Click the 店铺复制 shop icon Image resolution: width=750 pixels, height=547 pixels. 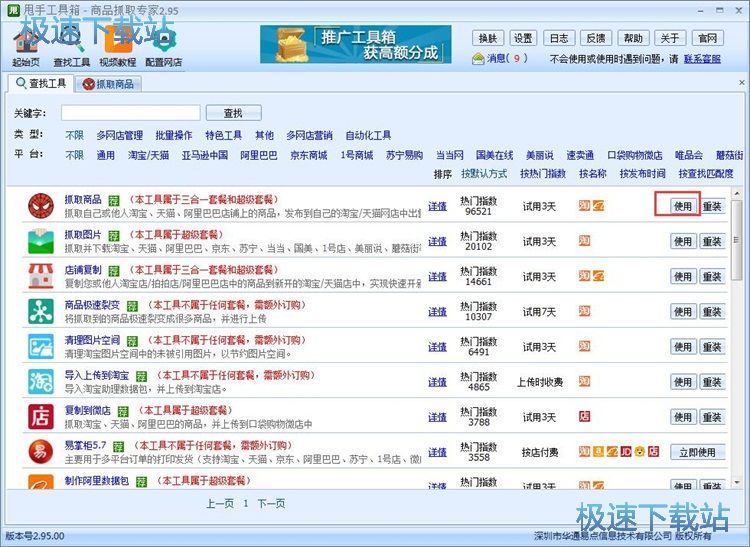click(41, 276)
